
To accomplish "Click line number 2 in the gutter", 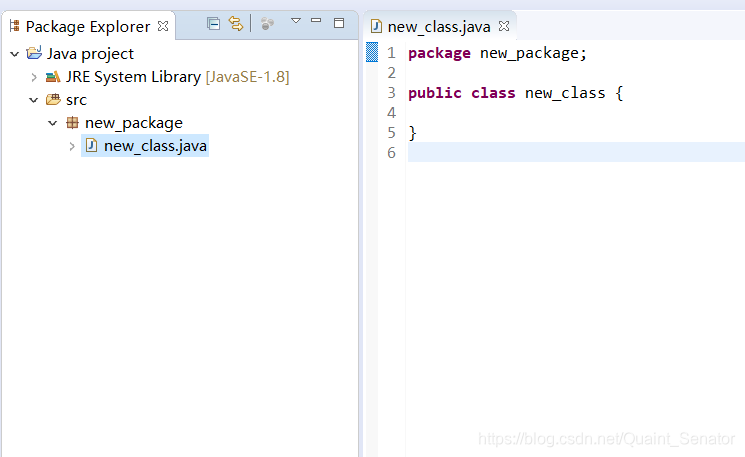I will (391, 73).
